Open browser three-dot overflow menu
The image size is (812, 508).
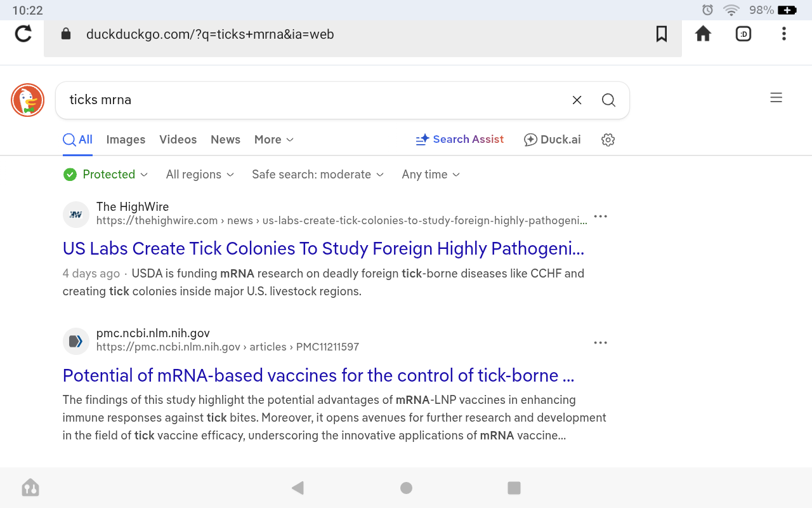click(784, 34)
